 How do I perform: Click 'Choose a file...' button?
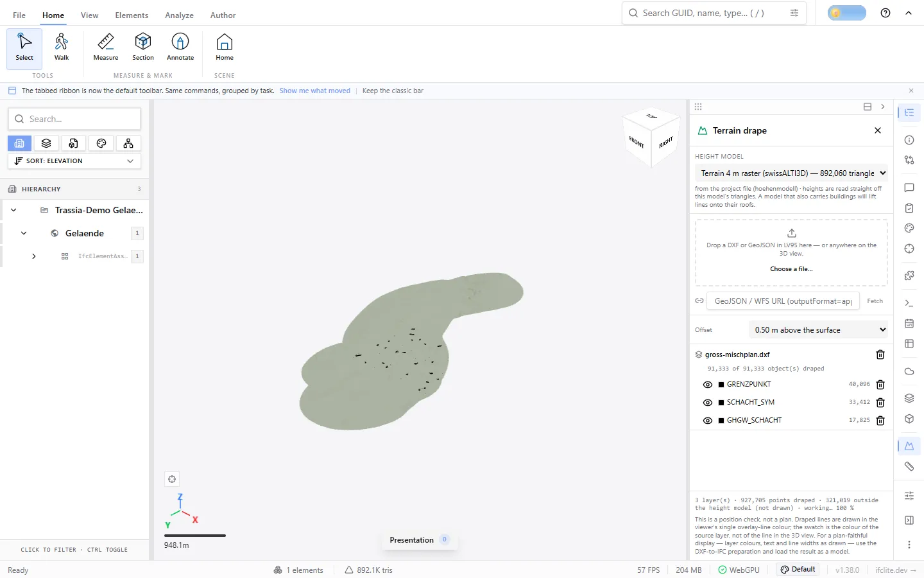(791, 269)
